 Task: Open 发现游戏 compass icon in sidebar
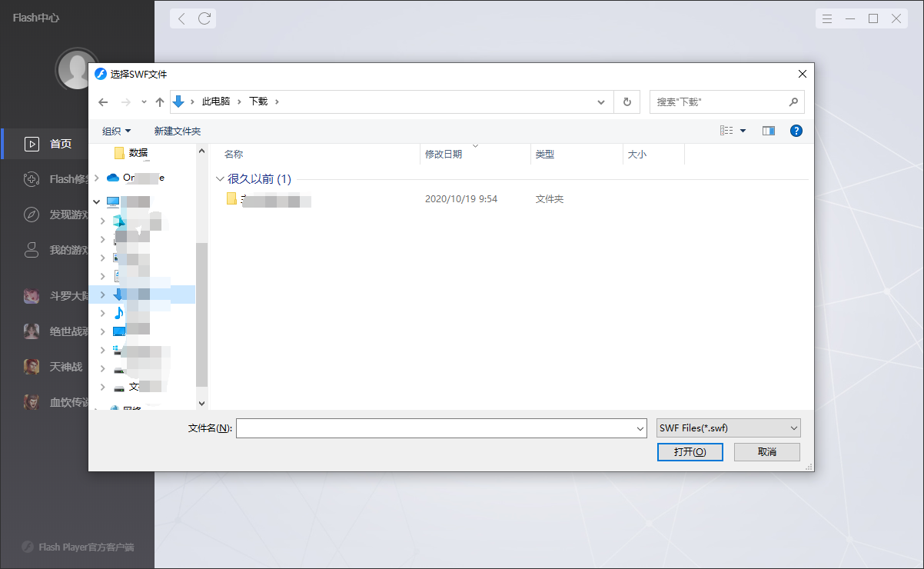pyautogui.click(x=32, y=215)
